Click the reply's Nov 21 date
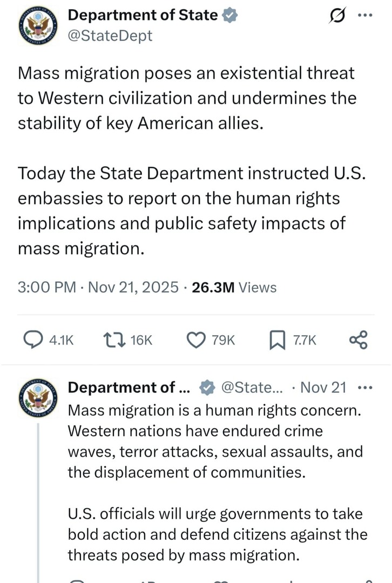The width and height of the screenshot is (392, 583). click(x=322, y=388)
